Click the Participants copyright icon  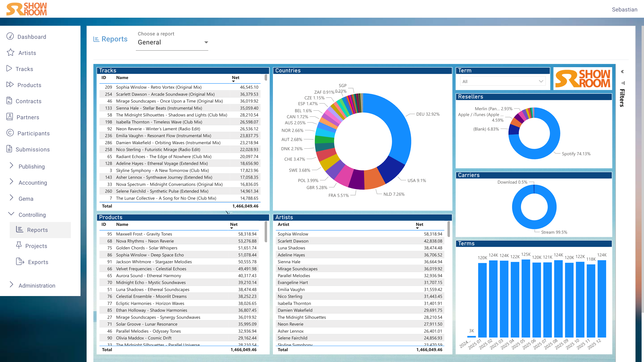(10, 133)
